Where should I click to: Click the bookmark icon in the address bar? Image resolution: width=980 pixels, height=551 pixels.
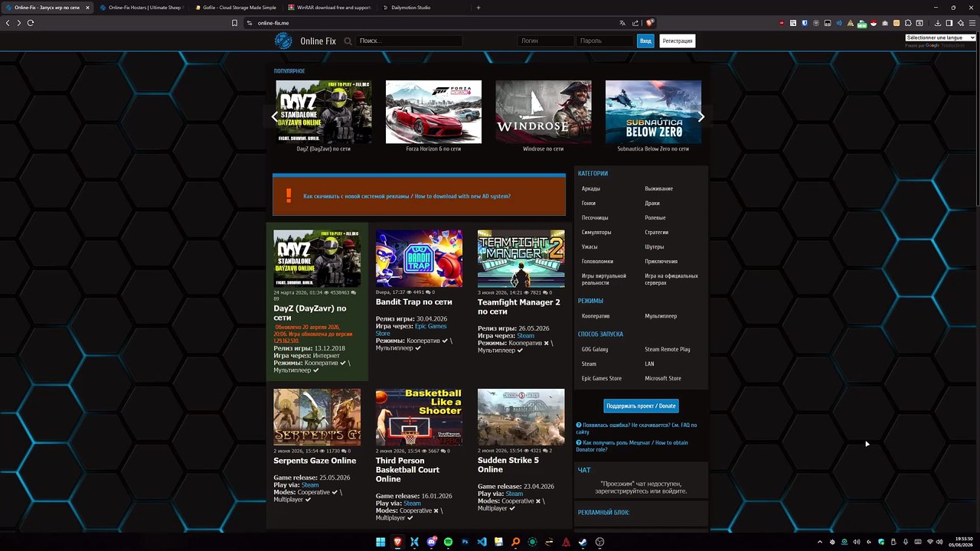(234, 23)
